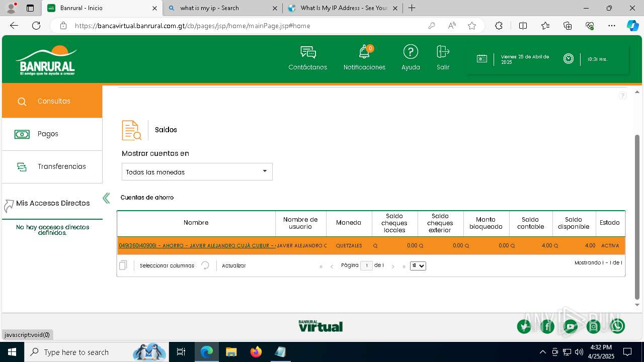
Task: Open rows-per-page dropdown showing 10
Action: tap(418, 266)
